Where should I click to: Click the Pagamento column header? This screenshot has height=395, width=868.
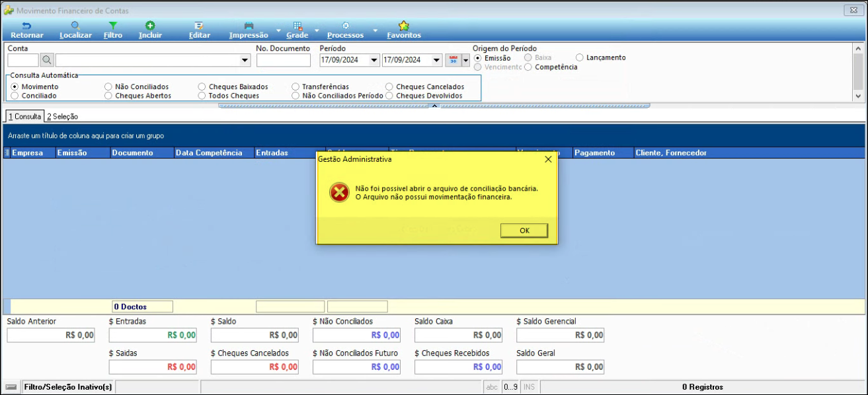(x=603, y=153)
